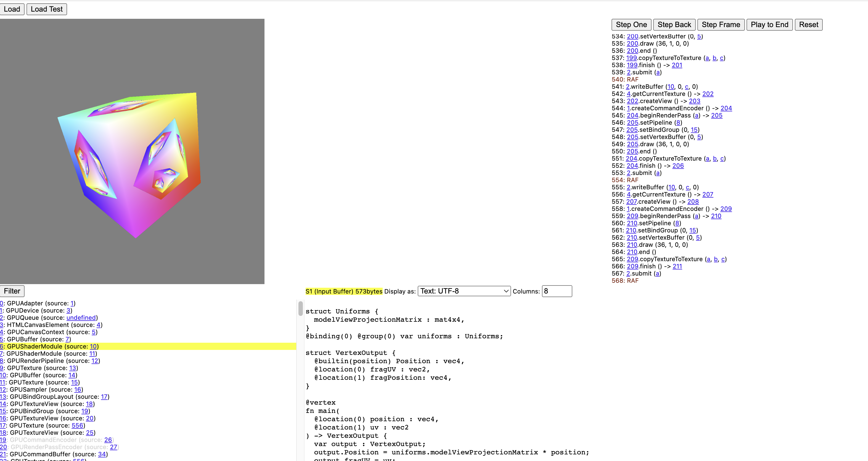Viewport: 868px width, 461px height.
Task: Open object 204 in command 544
Action: 726,108
